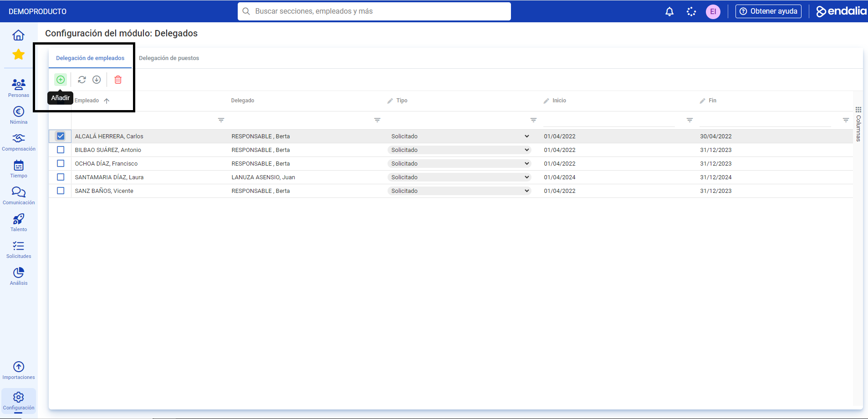Open Tipo dropdown for ALCALÁ HERRERA row
This screenshot has height=419, width=868.
point(460,136)
